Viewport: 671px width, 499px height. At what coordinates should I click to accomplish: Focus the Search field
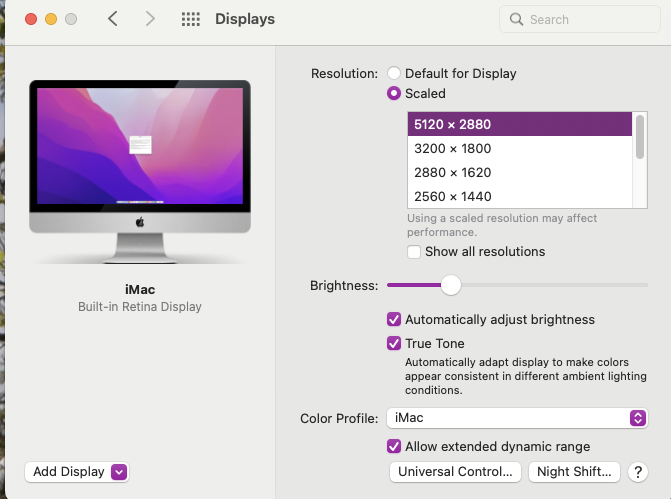point(580,19)
